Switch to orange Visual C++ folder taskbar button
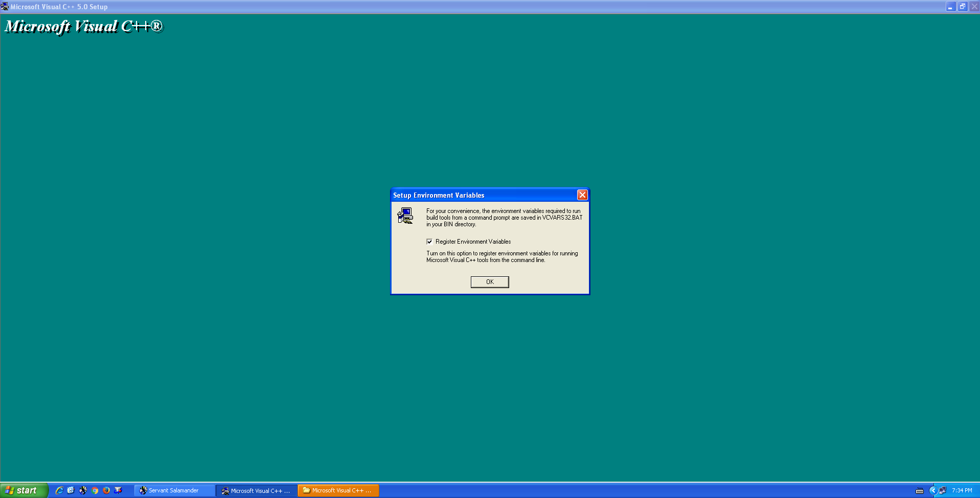Viewport: 980px width, 498px height. pyautogui.click(x=337, y=490)
